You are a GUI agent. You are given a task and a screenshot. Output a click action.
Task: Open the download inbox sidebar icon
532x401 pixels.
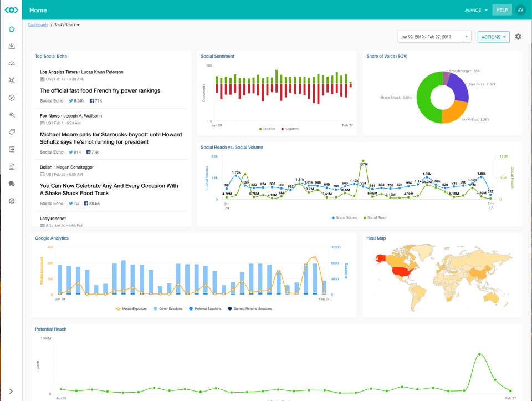click(12, 46)
